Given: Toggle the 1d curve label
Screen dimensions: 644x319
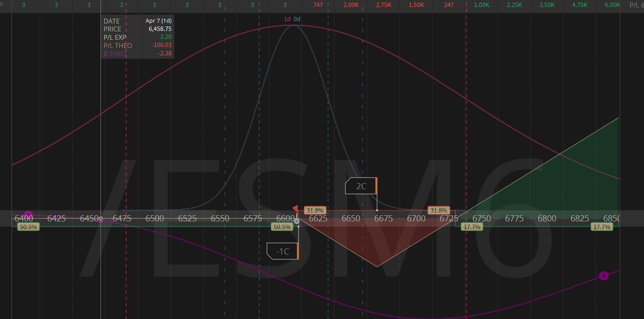Looking at the screenshot, I should click(x=287, y=19).
